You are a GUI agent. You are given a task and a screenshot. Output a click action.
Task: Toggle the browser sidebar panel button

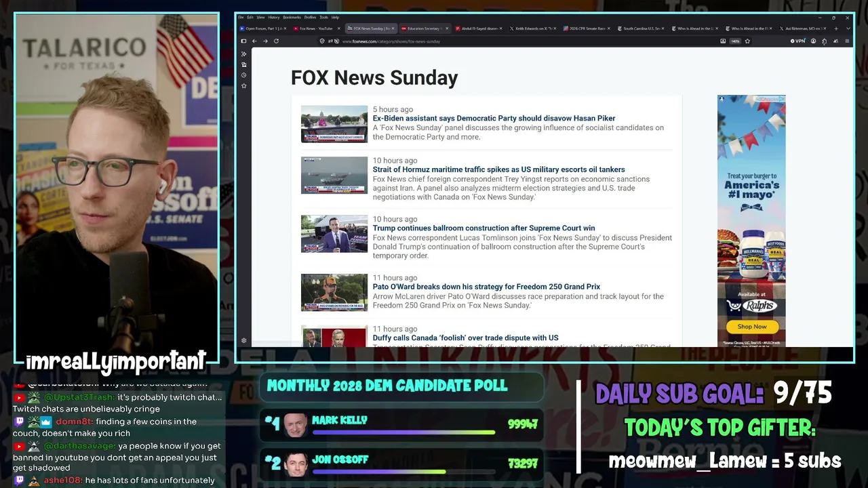(243, 41)
